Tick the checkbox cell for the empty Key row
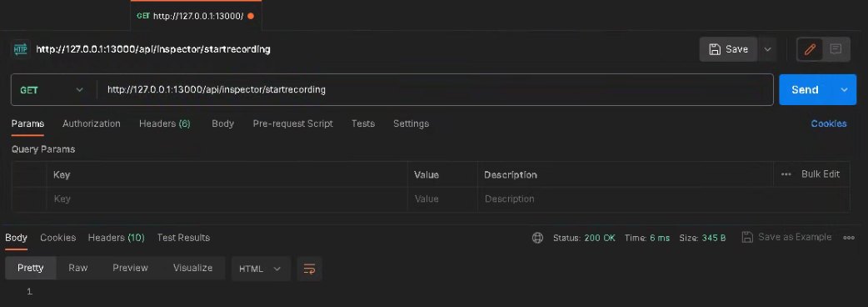The image size is (868, 307). point(29,199)
